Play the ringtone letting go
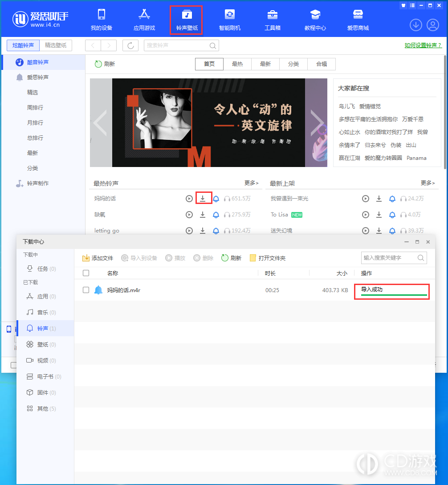Image resolution: width=448 pixels, height=485 pixels. tap(189, 231)
